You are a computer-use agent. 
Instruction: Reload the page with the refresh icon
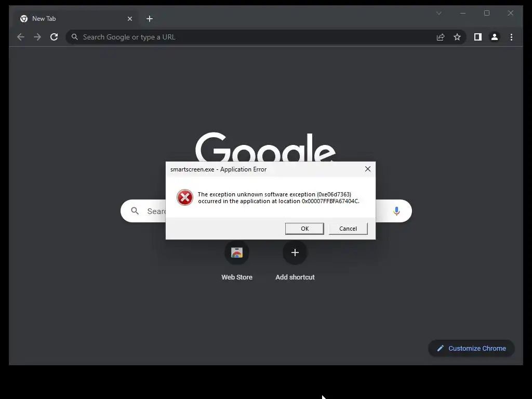(x=54, y=37)
